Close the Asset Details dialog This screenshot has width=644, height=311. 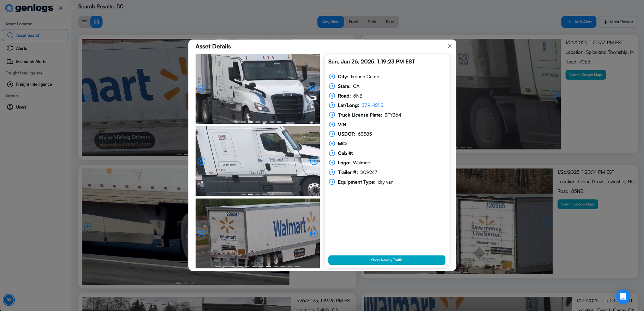coord(450,46)
